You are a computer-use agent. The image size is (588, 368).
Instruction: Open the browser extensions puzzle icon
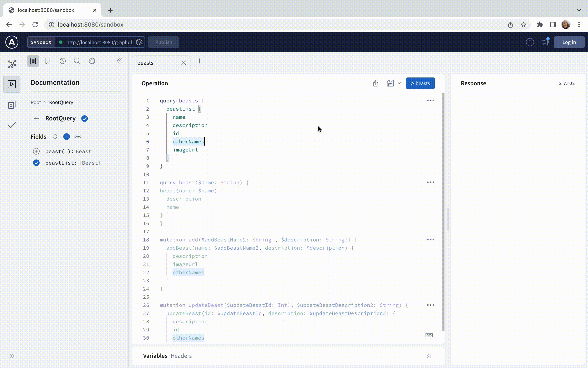point(540,25)
